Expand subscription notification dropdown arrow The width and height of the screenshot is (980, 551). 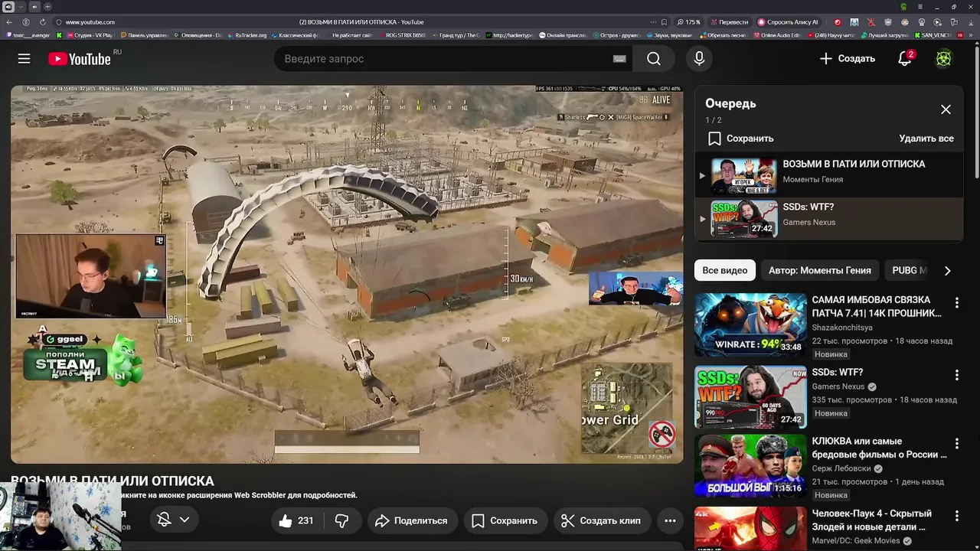tap(185, 520)
